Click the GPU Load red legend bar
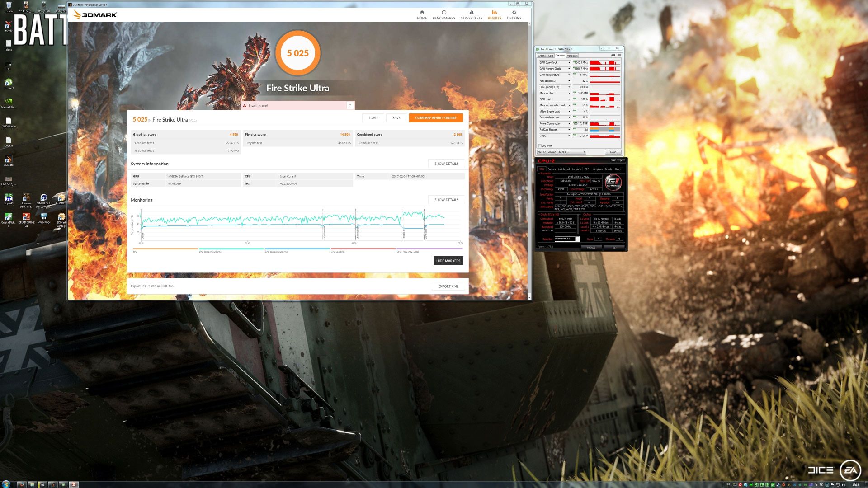 click(x=363, y=249)
